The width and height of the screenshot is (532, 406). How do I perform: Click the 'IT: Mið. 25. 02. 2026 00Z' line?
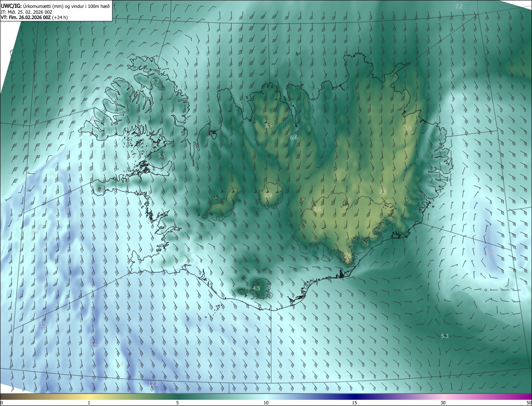[x=27, y=12]
